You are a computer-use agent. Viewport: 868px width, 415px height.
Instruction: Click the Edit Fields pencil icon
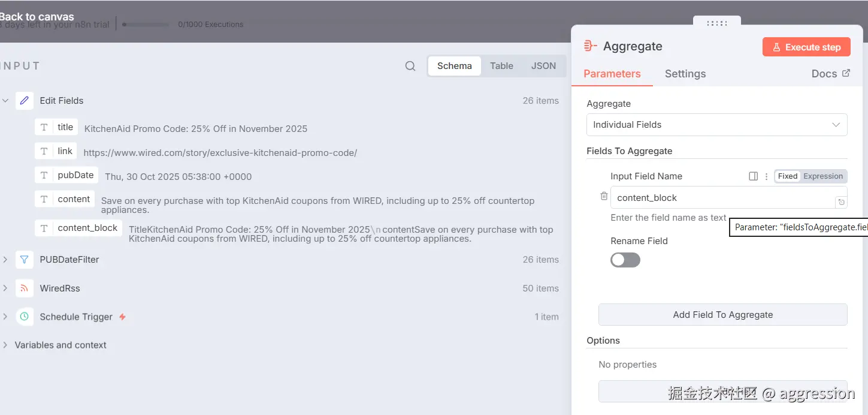pyautogui.click(x=24, y=101)
